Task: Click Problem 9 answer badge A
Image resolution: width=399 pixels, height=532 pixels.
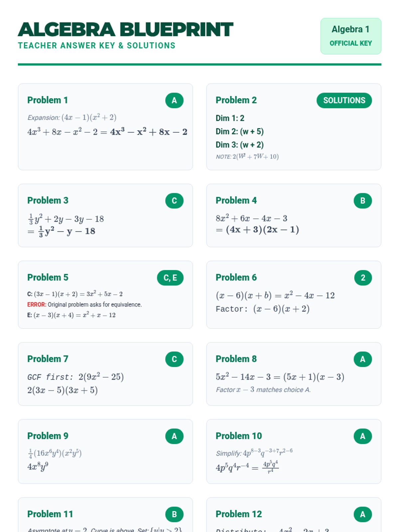Action: pyautogui.click(x=174, y=436)
